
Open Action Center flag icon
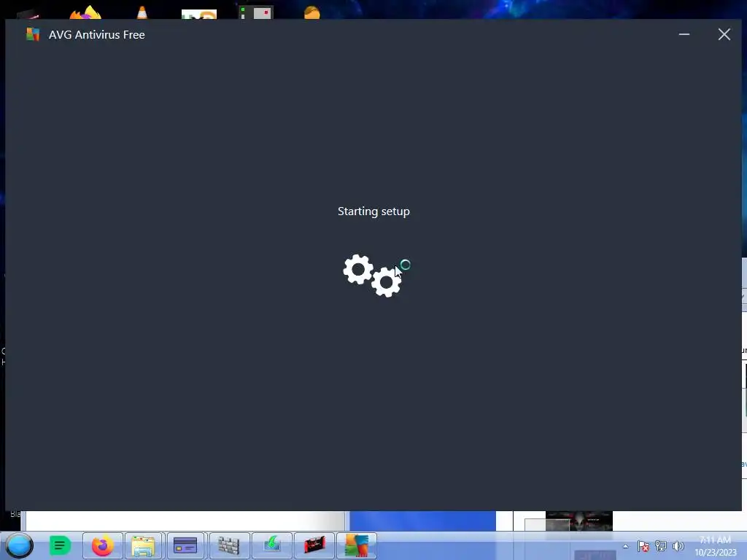coord(643,546)
